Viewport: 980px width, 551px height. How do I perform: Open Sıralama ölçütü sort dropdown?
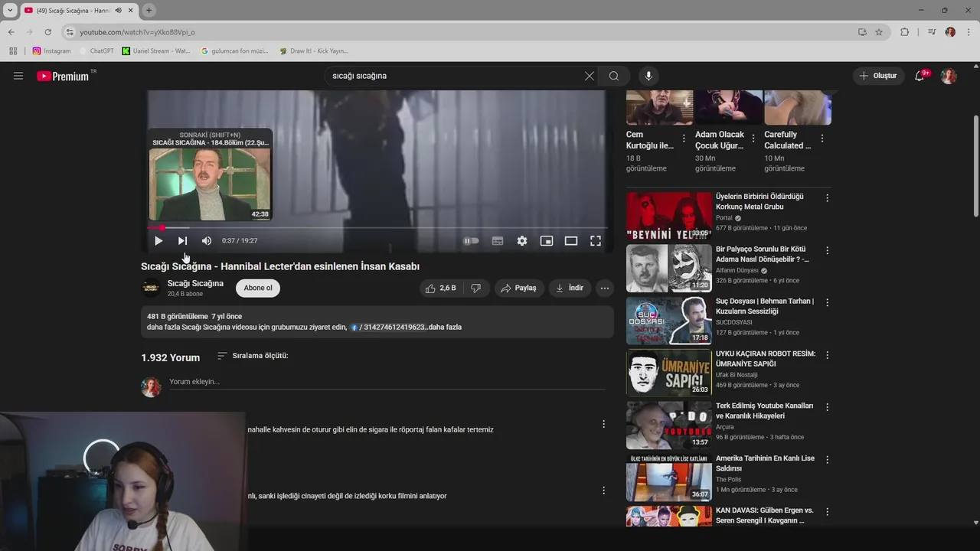[253, 356]
